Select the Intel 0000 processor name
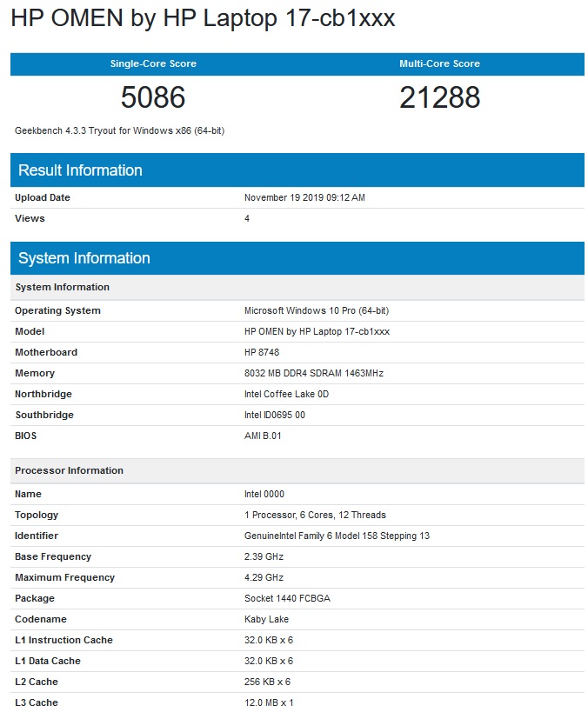Image resolution: width=588 pixels, height=719 pixels. [264, 494]
